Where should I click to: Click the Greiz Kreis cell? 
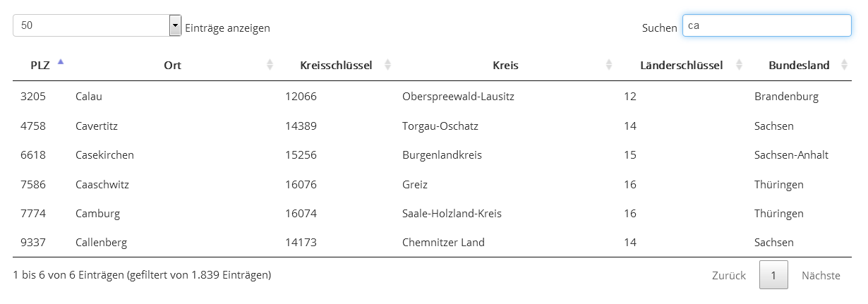pos(415,184)
